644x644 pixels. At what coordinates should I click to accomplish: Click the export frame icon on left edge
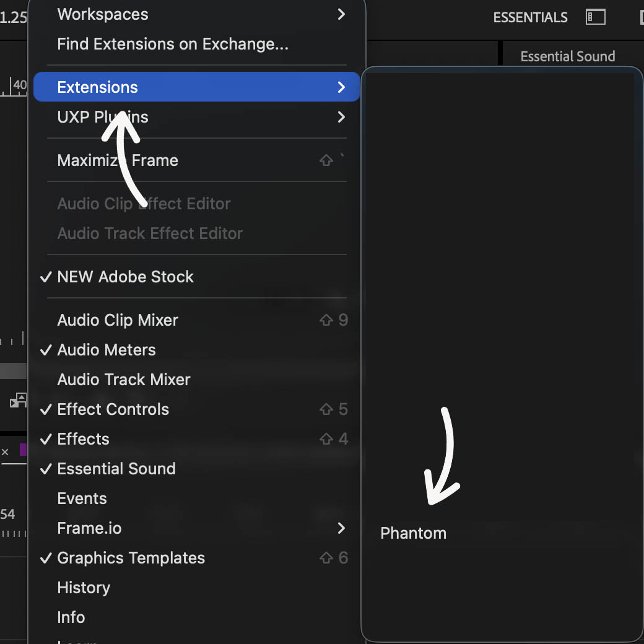point(16,401)
